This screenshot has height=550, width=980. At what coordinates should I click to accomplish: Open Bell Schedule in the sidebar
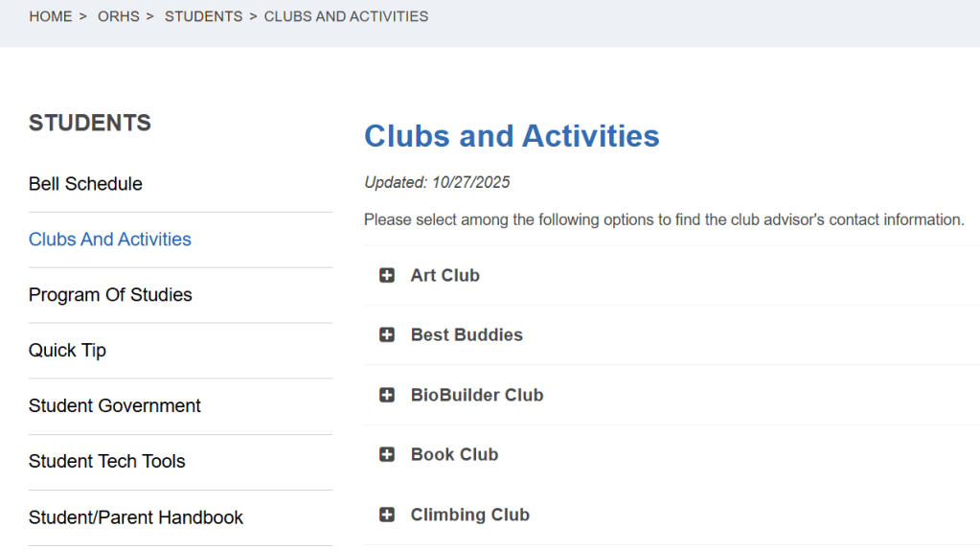[85, 184]
